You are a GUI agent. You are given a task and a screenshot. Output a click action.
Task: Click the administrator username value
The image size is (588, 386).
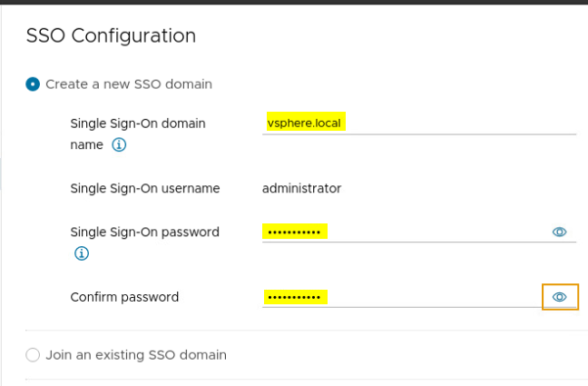[301, 189]
